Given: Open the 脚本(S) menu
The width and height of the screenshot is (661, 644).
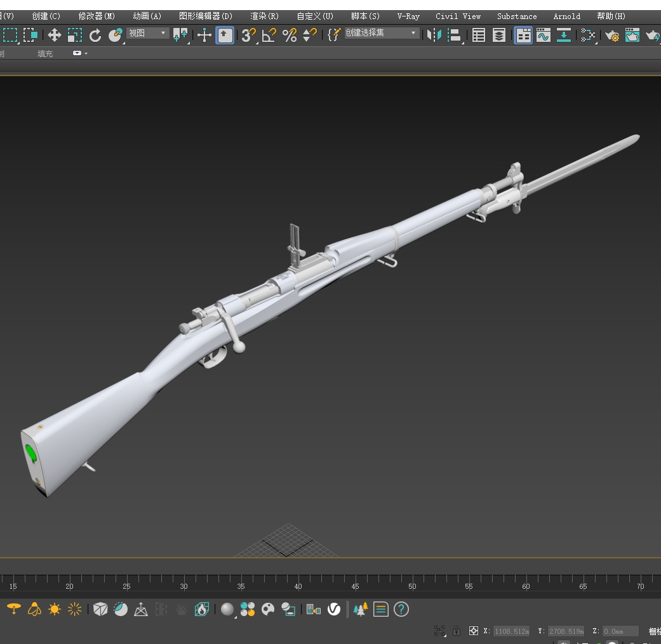Looking at the screenshot, I should click(365, 16).
